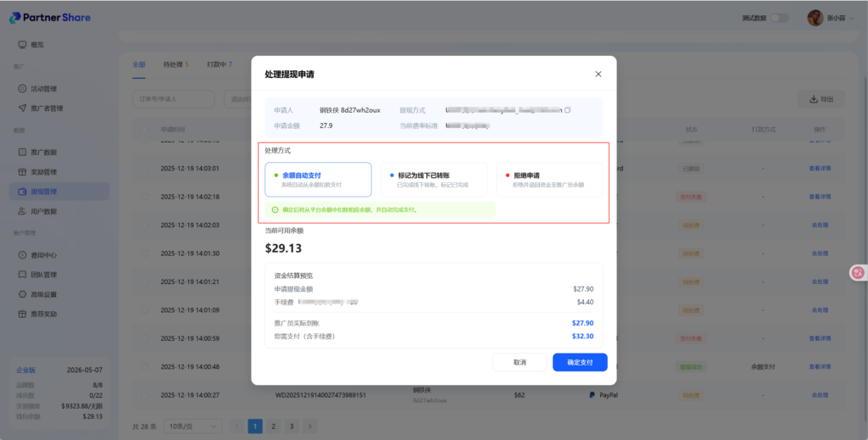
Task: Select 余额自动支付 processing option
Action: [318, 179]
